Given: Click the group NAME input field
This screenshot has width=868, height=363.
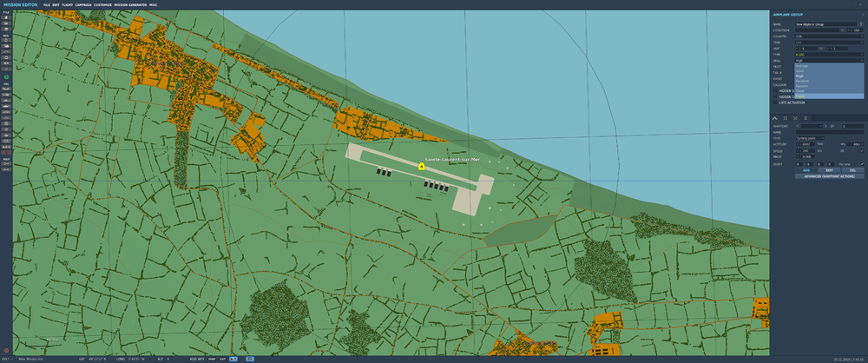Looking at the screenshot, I should click(x=825, y=24).
